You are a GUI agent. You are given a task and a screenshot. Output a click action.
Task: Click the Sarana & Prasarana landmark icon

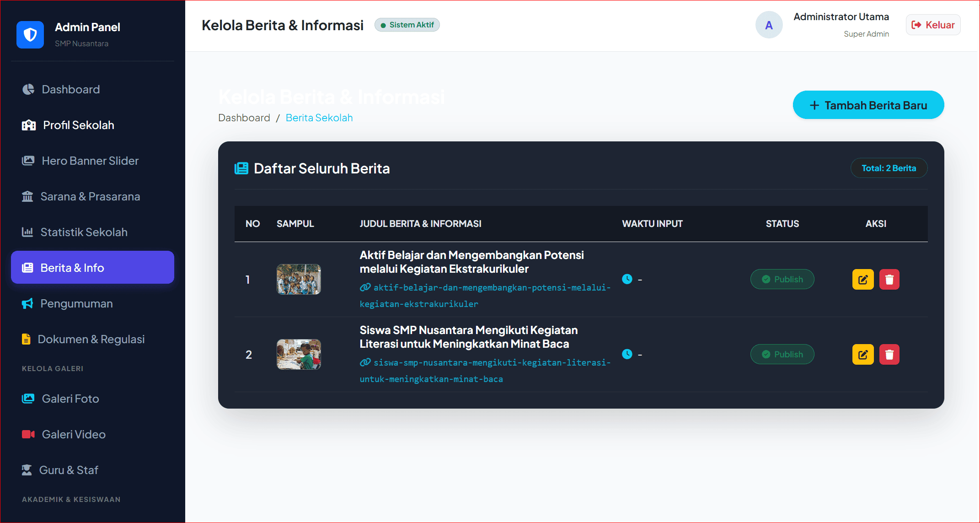coord(27,196)
